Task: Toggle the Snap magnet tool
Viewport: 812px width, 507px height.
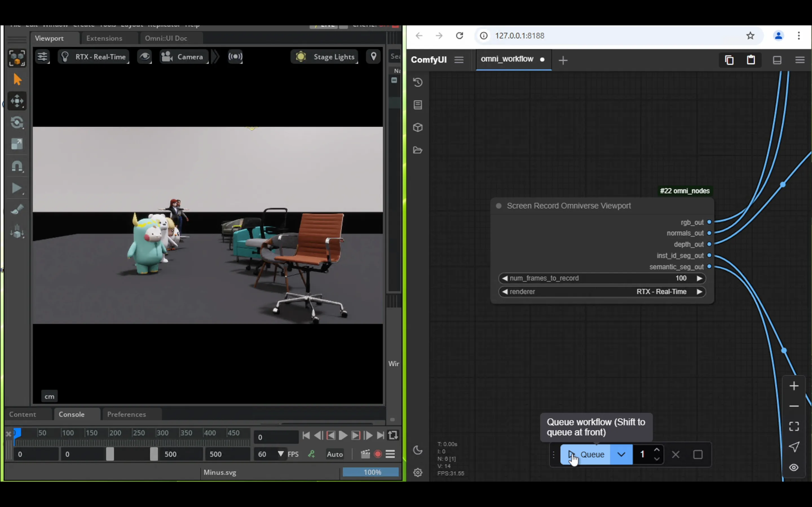Action: click(17, 166)
